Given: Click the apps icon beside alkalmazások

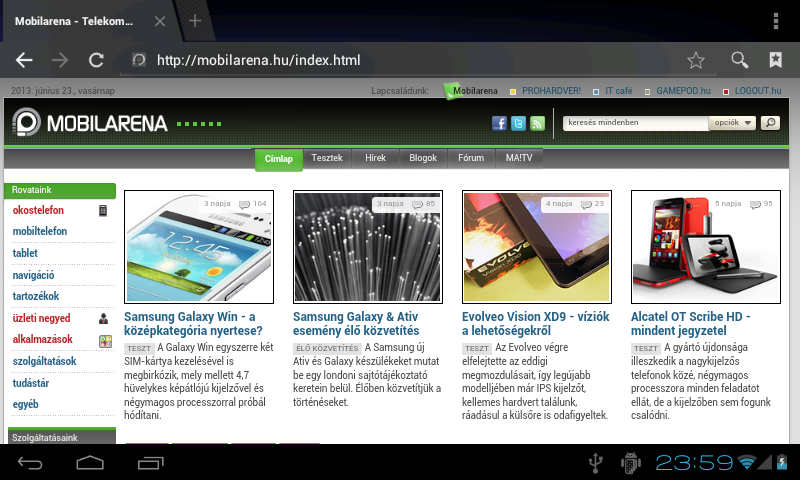Looking at the screenshot, I should (x=105, y=341).
